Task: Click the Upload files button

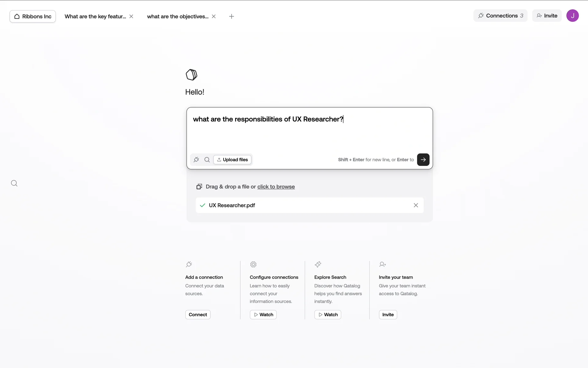Action: [232, 159]
